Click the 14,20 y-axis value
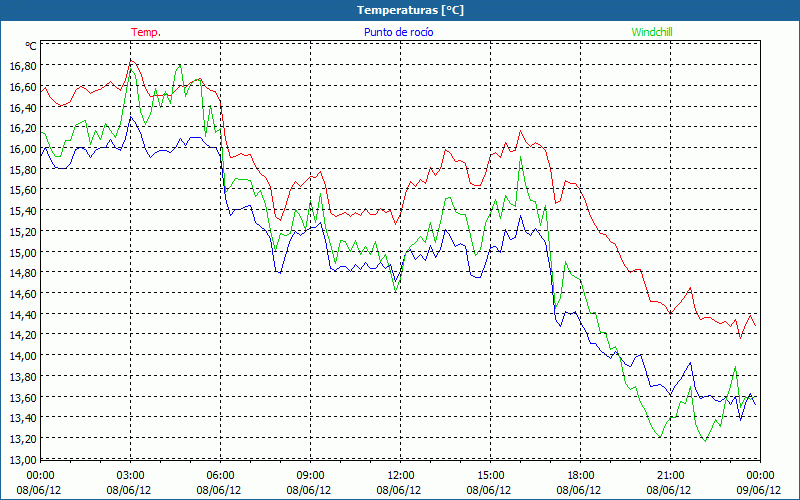The width and height of the screenshot is (800, 500). (23, 335)
